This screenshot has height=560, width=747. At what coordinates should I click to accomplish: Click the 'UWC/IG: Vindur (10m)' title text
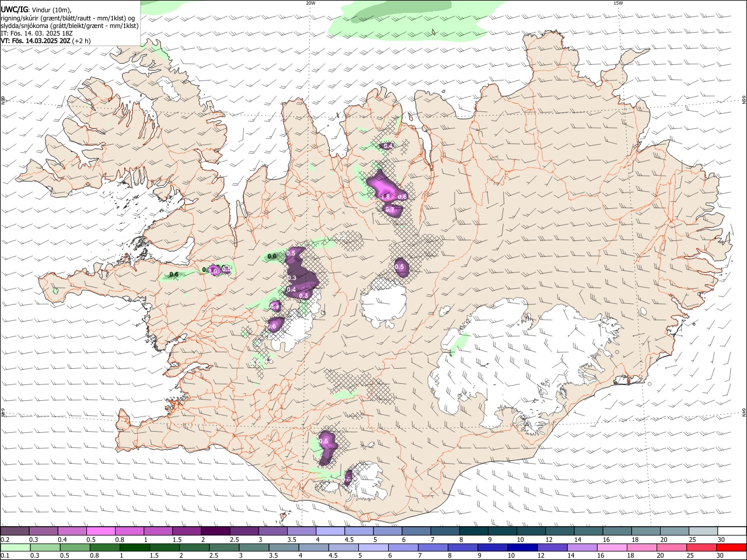[x=36, y=10]
